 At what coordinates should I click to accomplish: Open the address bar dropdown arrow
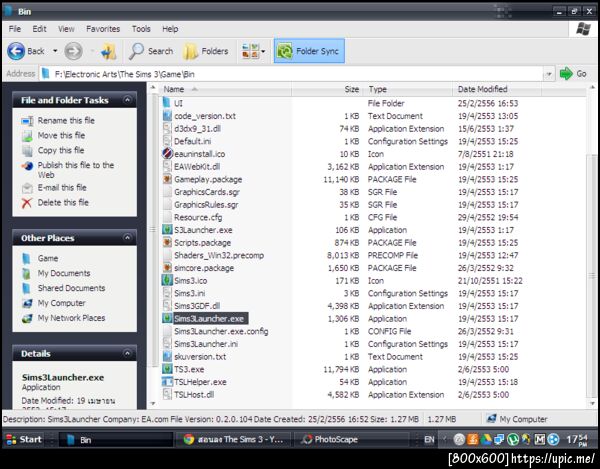549,74
